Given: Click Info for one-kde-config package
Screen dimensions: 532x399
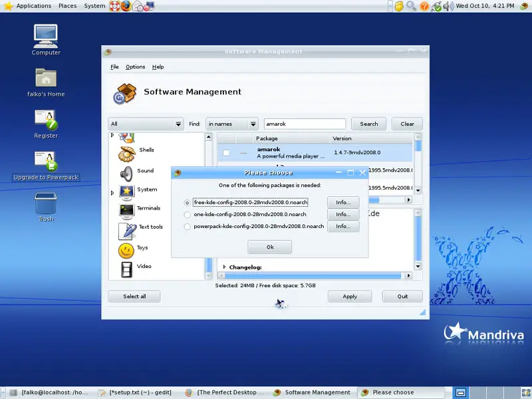Looking at the screenshot, I should pyautogui.click(x=343, y=214).
